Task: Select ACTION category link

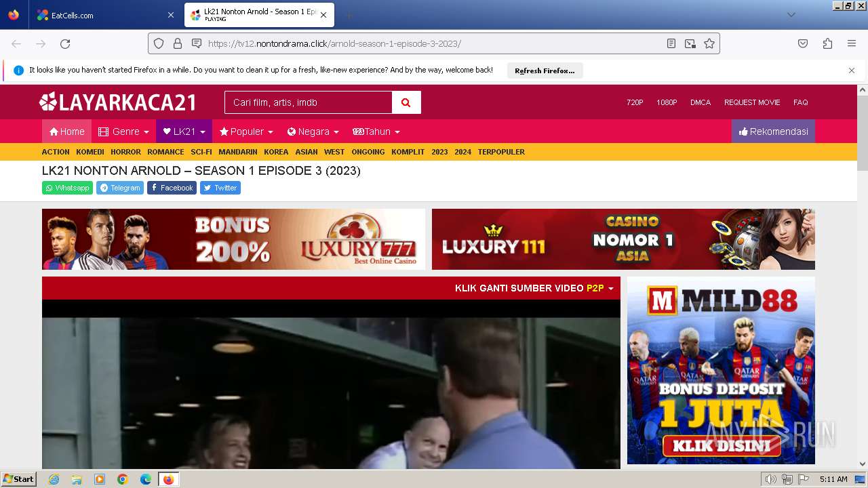Action: [x=56, y=152]
